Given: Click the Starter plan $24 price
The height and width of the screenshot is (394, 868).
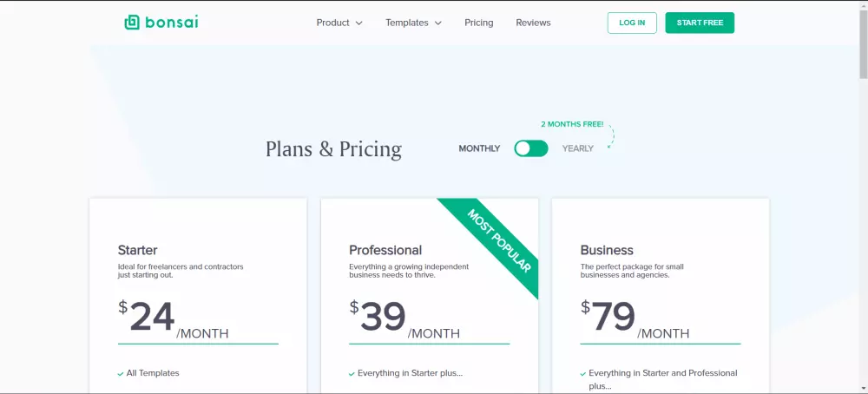Looking at the screenshot, I should pos(153,318).
